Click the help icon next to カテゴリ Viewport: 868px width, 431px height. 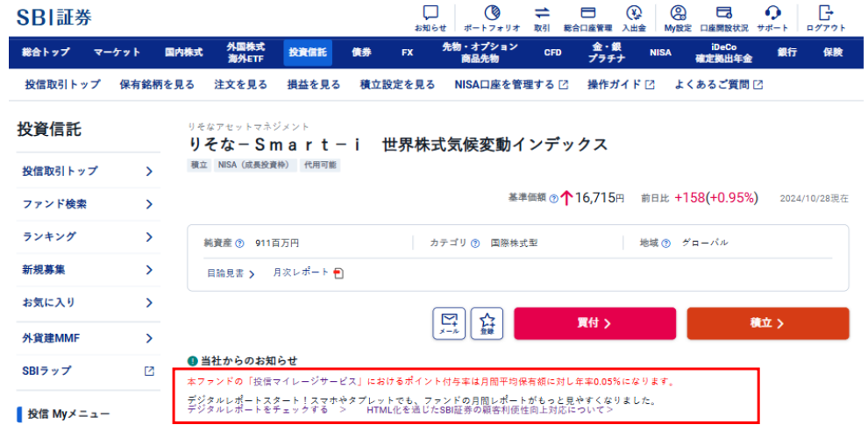(475, 243)
